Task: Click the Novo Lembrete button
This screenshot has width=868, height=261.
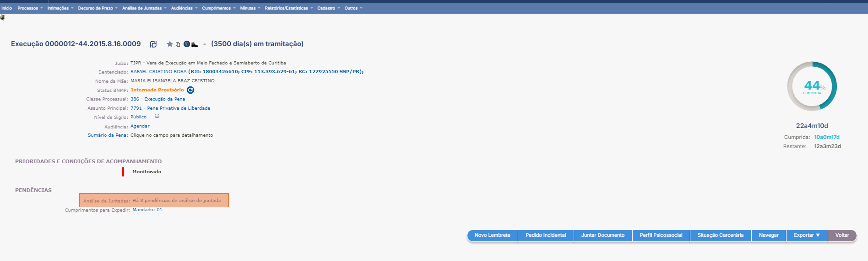Action: (x=492, y=235)
